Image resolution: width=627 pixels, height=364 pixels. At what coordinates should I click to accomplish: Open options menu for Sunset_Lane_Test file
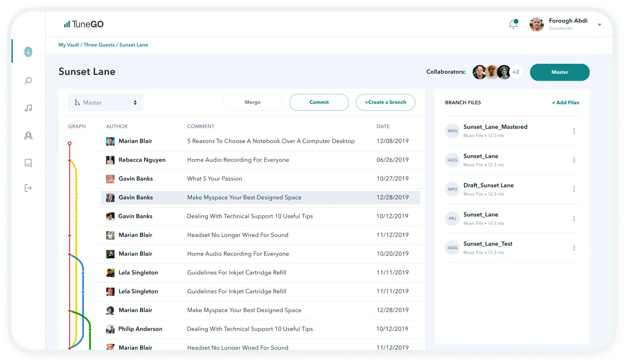coord(574,248)
